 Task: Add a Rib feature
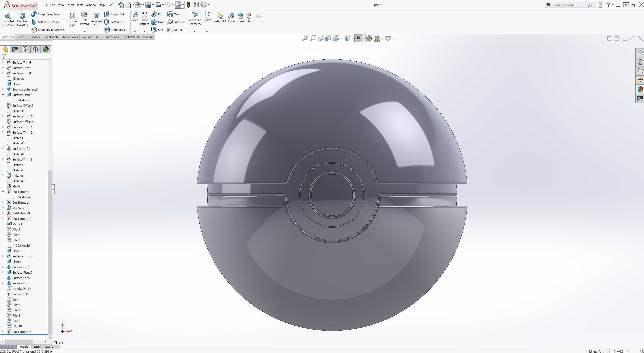157,14
